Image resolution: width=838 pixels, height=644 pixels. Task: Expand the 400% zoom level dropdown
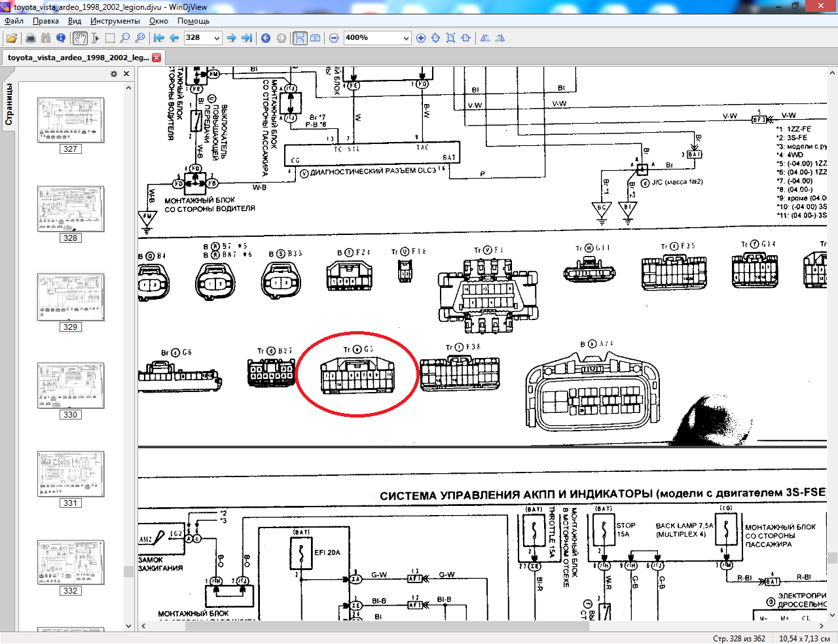pos(406,38)
